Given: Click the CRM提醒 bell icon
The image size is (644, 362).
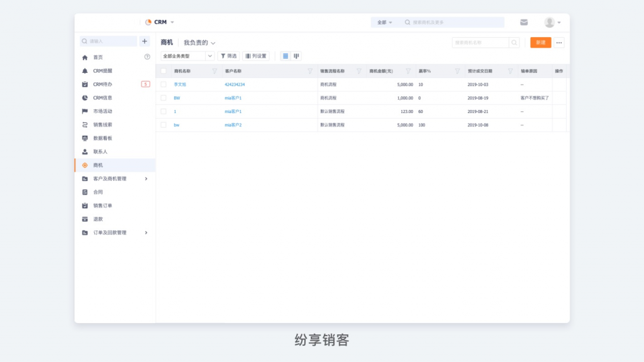Looking at the screenshot, I should tap(85, 71).
